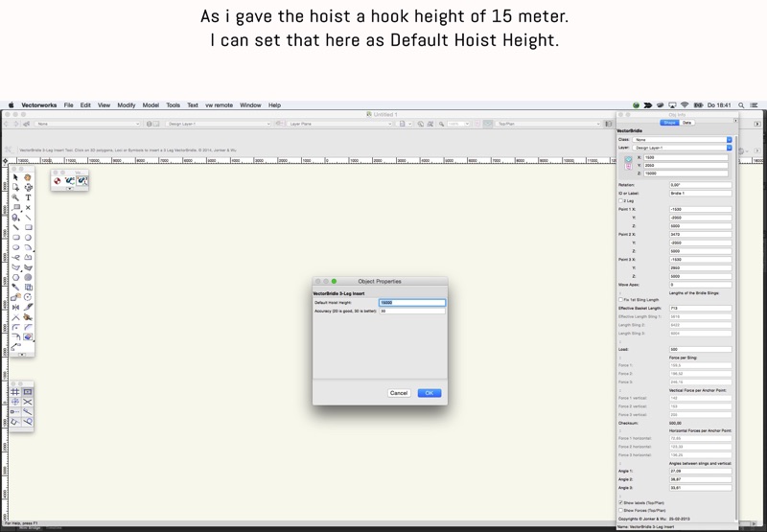Viewport: 767px width, 532px height.
Task: Select the Mirror tool
Action: tap(15, 307)
